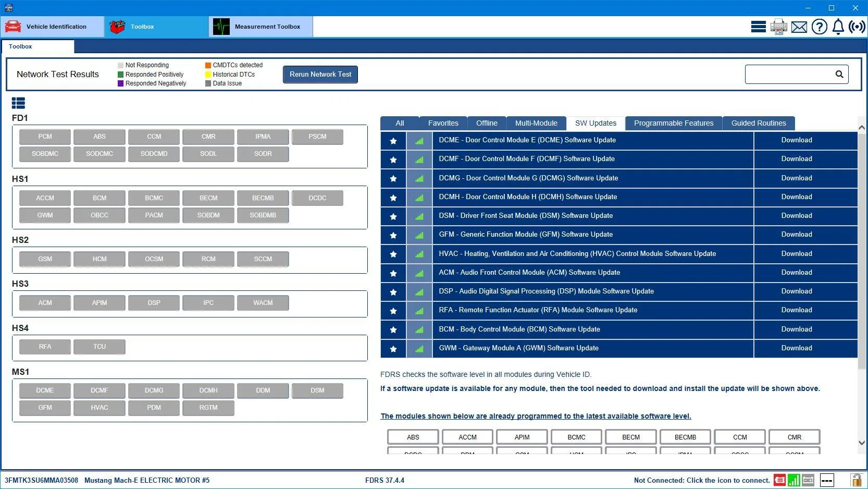This screenshot has height=489, width=868.
Task: Select the TCU module in HS4
Action: (x=100, y=347)
